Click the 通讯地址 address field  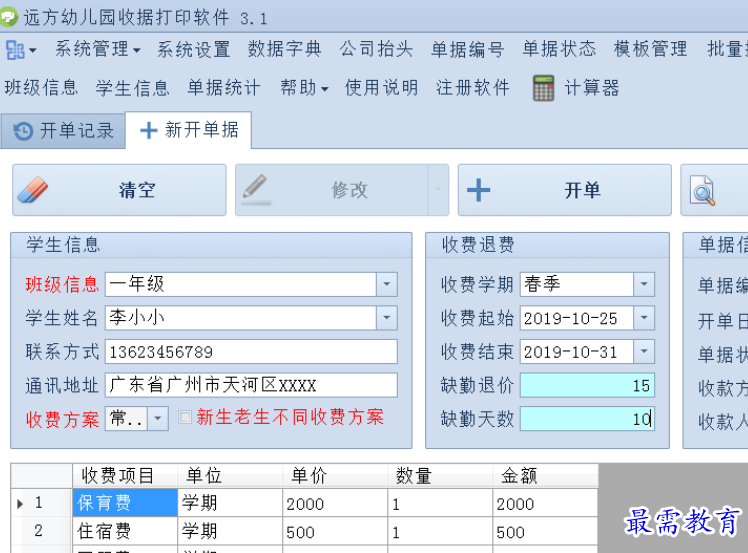tap(251, 385)
